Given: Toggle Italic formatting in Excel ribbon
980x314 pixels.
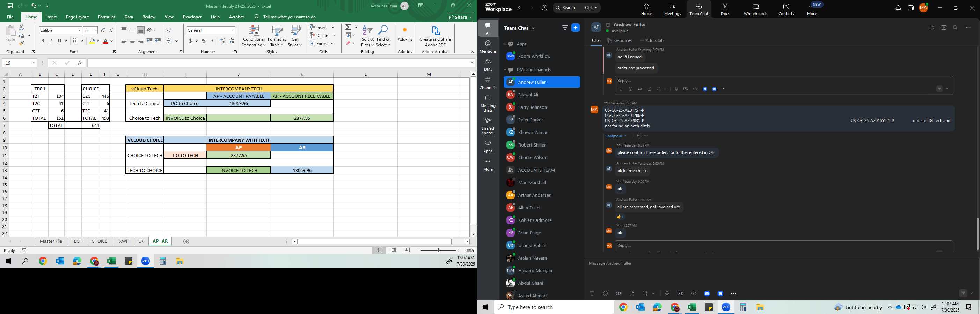Looking at the screenshot, I should (51, 41).
